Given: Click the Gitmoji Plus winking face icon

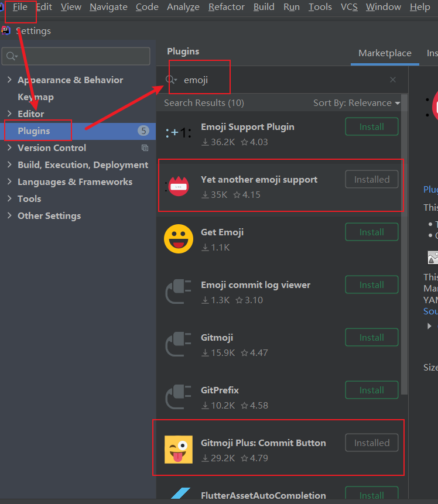Looking at the screenshot, I should 179,450.
